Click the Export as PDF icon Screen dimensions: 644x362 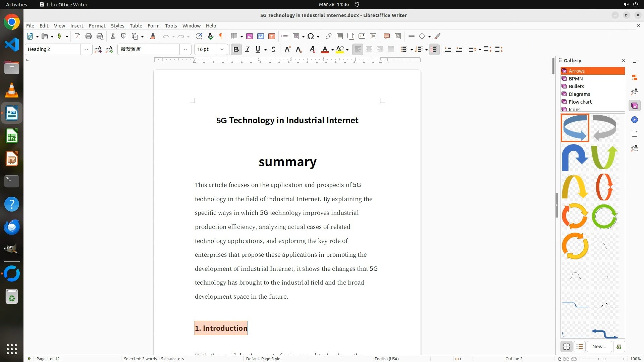pyautogui.click(x=77, y=36)
